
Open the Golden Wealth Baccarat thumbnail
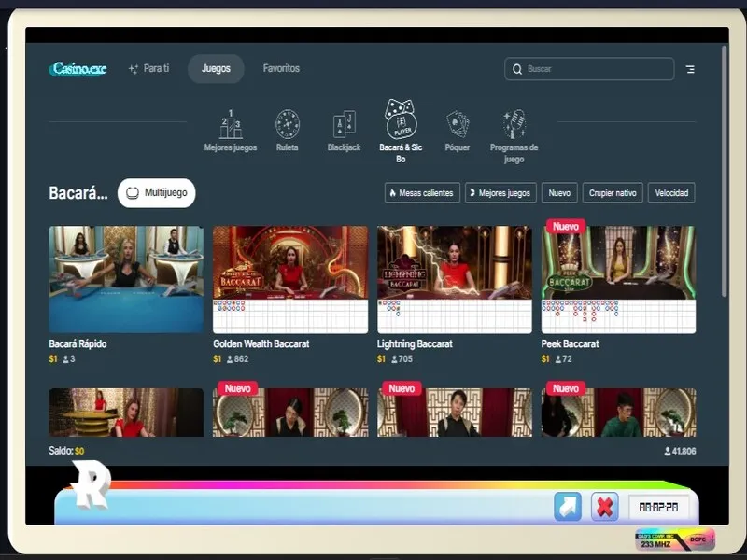pos(290,279)
